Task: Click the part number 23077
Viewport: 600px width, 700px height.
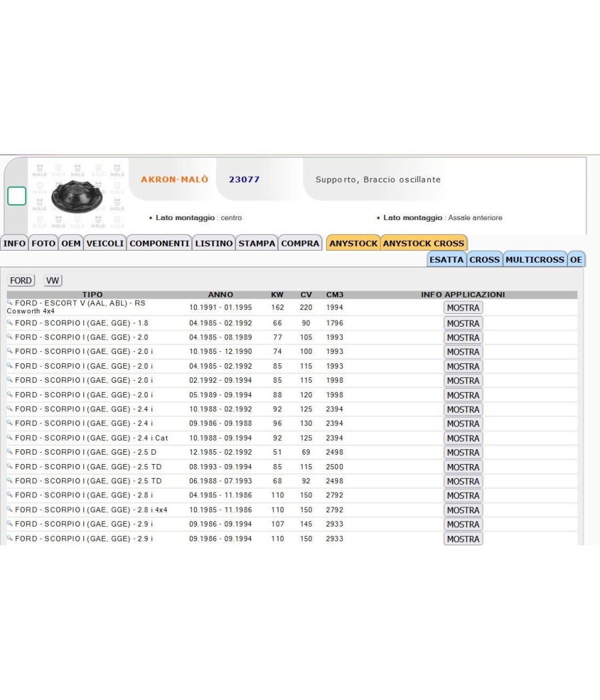Action: click(244, 179)
